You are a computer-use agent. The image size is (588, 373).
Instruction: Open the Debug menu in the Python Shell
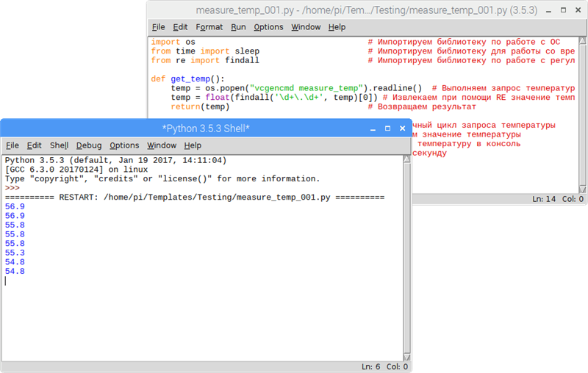(x=89, y=145)
